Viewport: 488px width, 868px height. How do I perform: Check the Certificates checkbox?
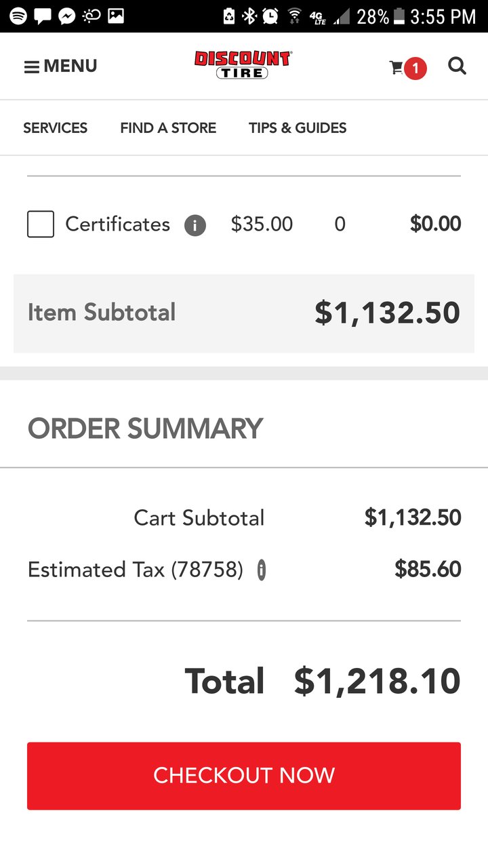[41, 224]
